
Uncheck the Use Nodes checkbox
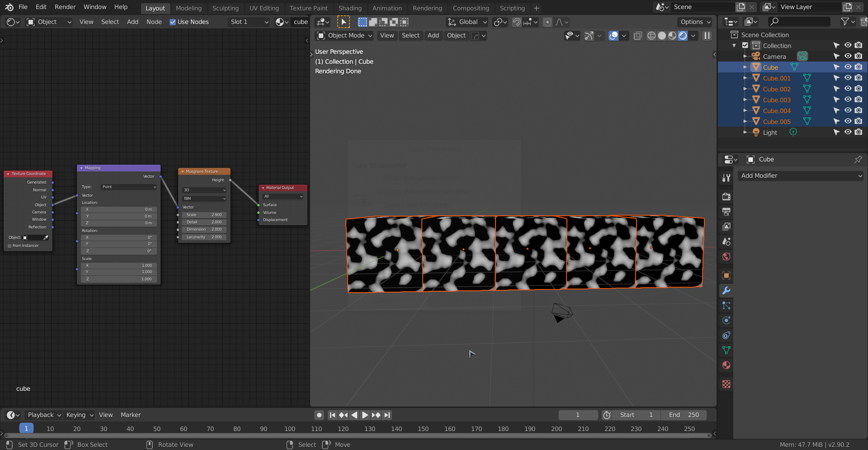point(173,22)
